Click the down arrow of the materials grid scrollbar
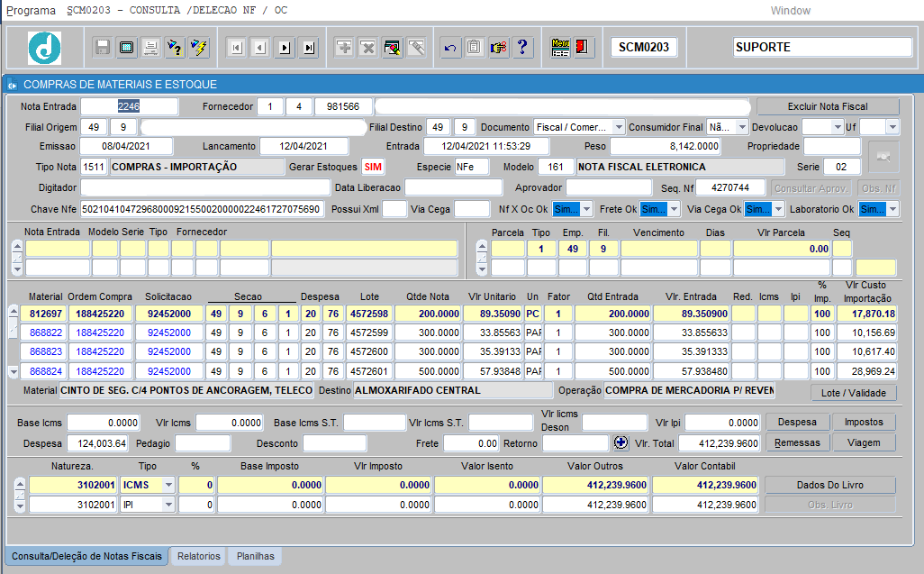The width and height of the screenshot is (924, 574). tap(13, 372)
